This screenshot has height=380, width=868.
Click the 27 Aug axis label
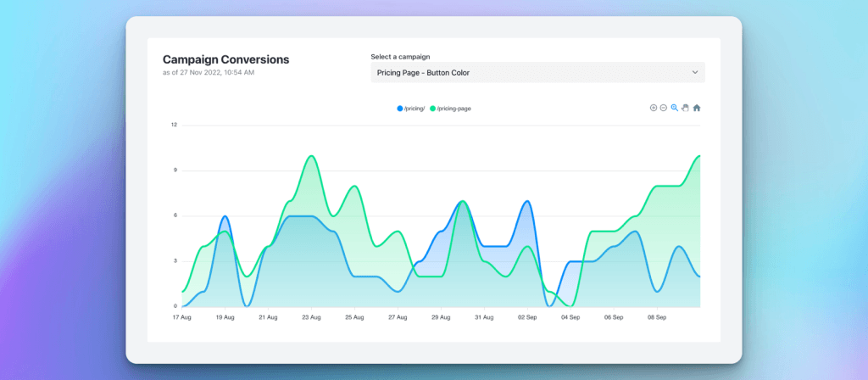click(x=398, y=318)
